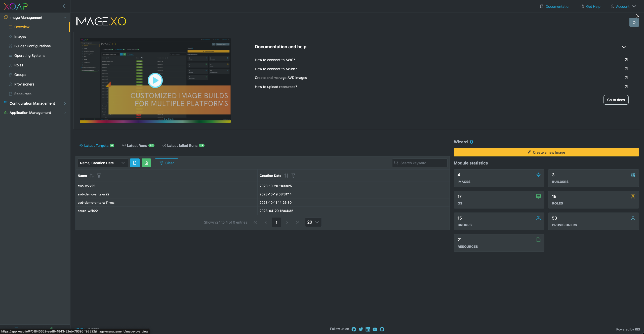Open Groups in the sidebar
The width and height of the screenshot is (644, 334).
[20, 75]
